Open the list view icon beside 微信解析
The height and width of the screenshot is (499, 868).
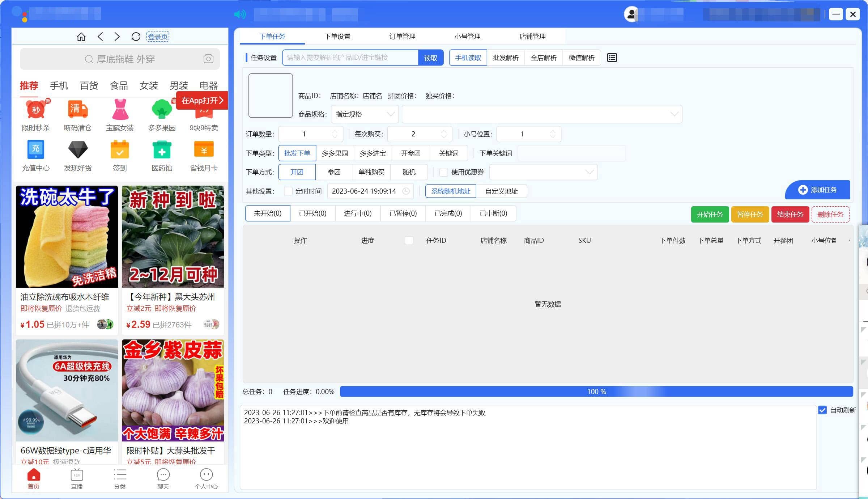tap(612, 58)
